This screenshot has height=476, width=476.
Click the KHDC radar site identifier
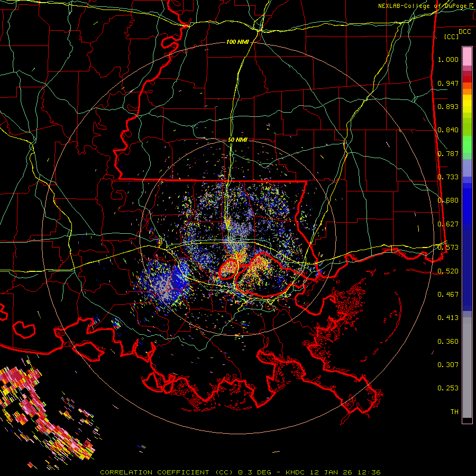(296, 472)
